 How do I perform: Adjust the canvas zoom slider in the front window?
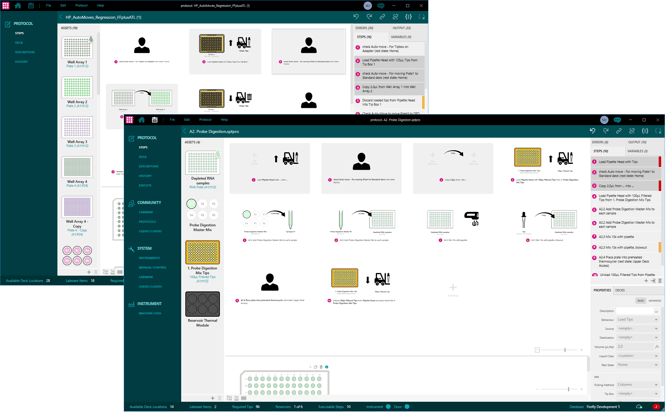pyautogui.click(x=565, y=350)
